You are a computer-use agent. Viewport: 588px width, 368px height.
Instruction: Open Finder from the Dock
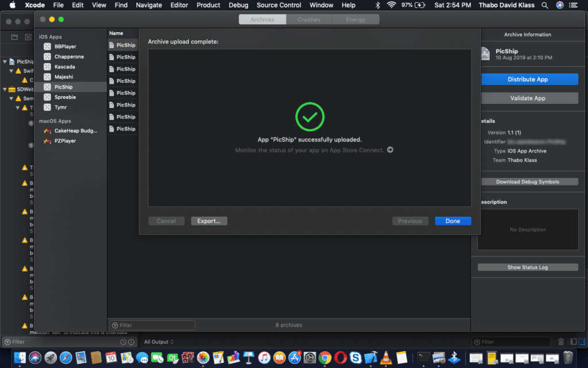pyautogui.click(x=20, y=358)
